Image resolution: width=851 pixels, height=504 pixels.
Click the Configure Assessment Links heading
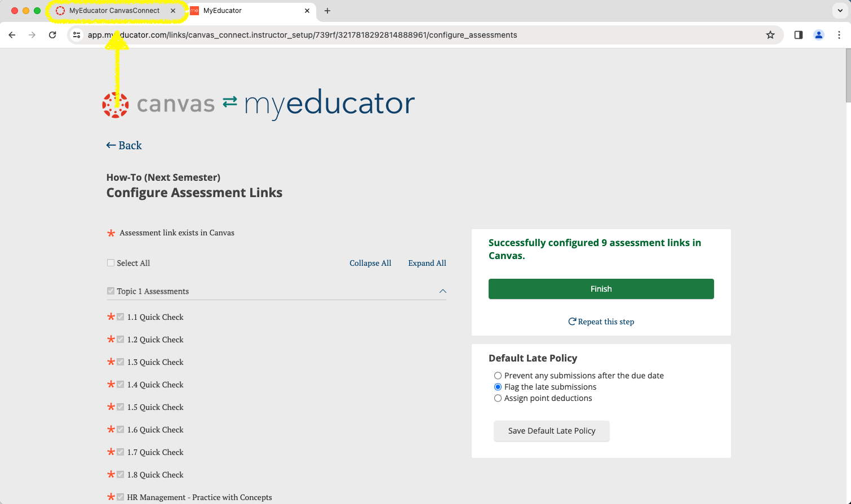coord(194,193)
